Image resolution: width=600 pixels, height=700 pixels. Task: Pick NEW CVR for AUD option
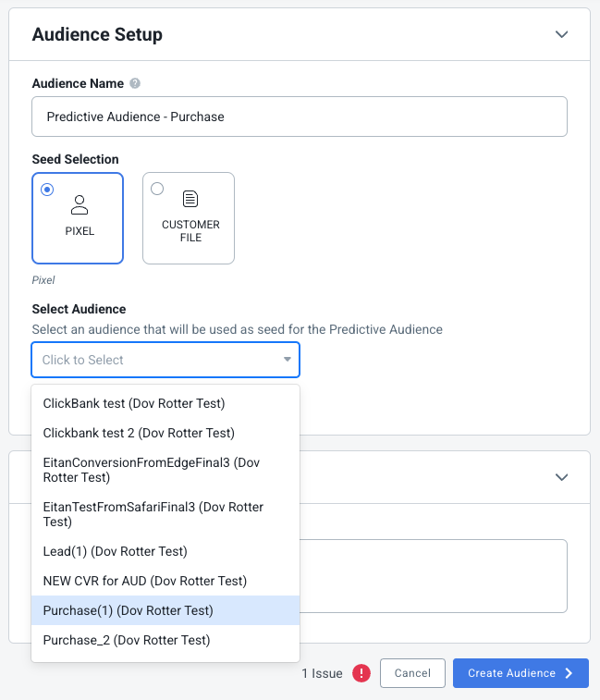165,581
